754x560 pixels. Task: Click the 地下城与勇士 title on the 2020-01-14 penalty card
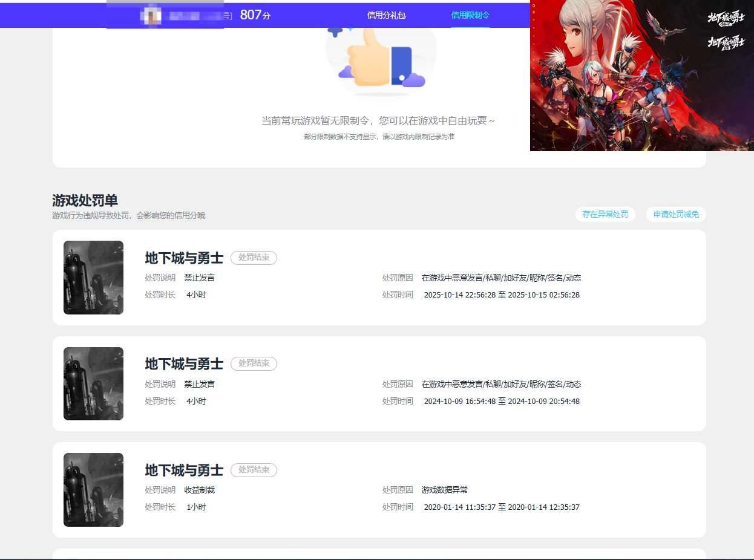pos(184,470)
